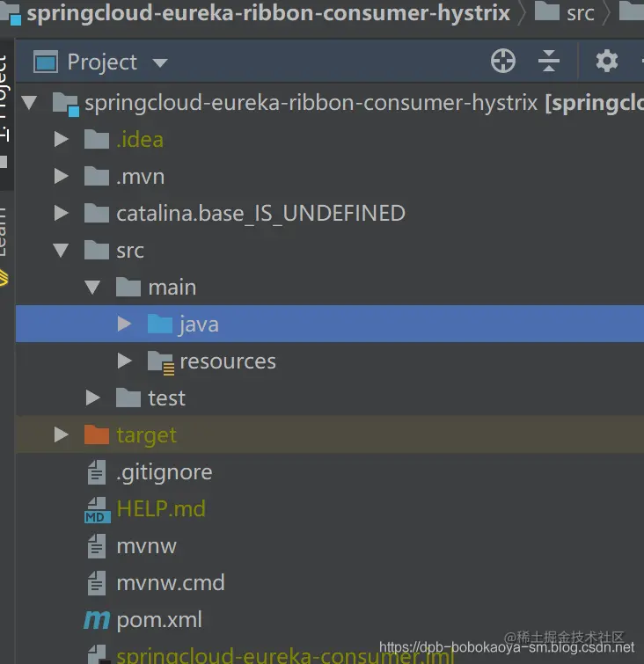Collapse the main folder arrow
Viewport: 644px width, 664px height.
click(x=92, y=287)
